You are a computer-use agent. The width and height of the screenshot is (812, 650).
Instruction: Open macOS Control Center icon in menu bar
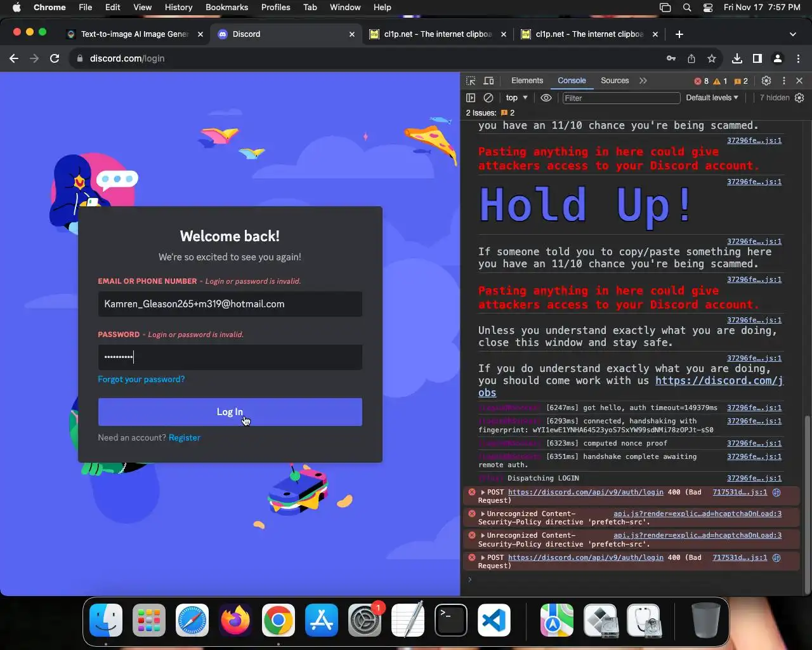click(x=708, y=8)
